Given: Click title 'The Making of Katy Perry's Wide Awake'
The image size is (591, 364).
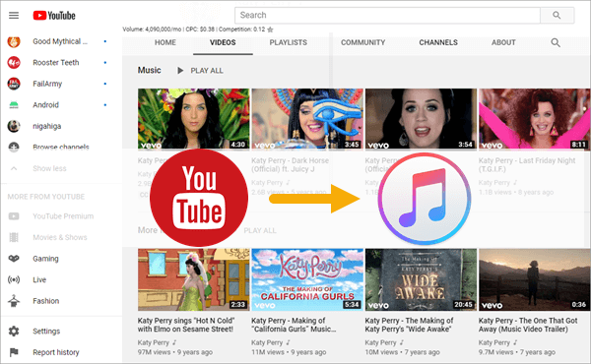Looking at the screenshot, I should tap(409, 325).
